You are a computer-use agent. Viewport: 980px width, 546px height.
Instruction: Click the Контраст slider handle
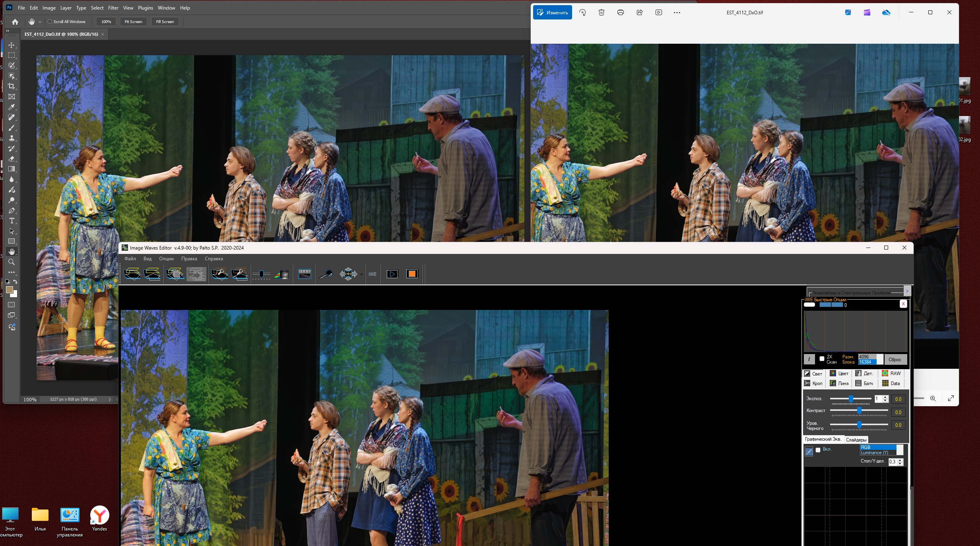tap(859, 410)
